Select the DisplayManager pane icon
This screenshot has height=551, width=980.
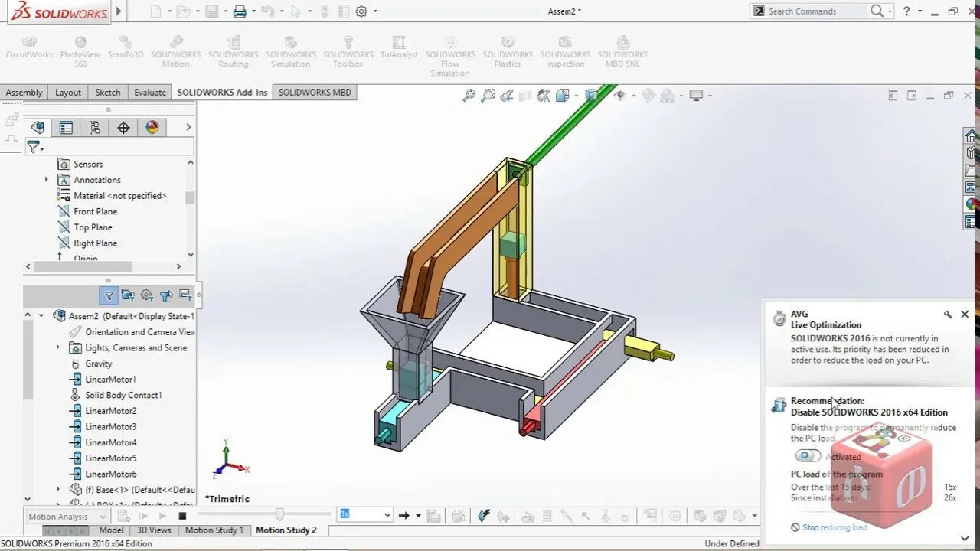point(152,127)
